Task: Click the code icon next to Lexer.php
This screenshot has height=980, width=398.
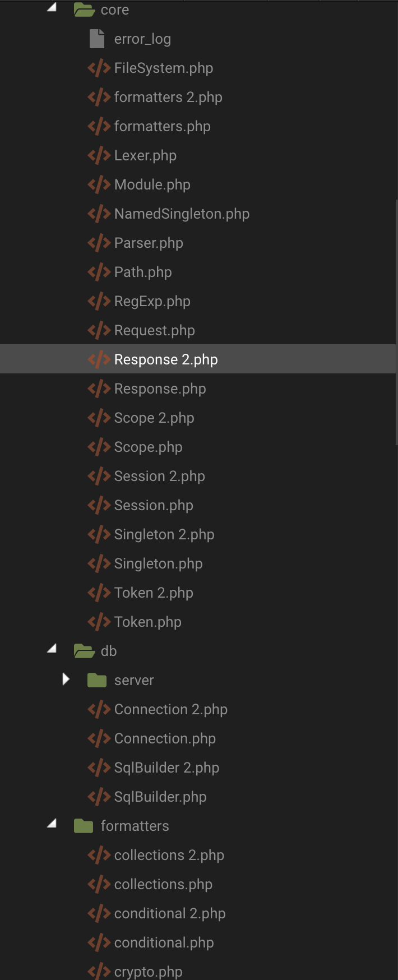Action: pos(99,155)
